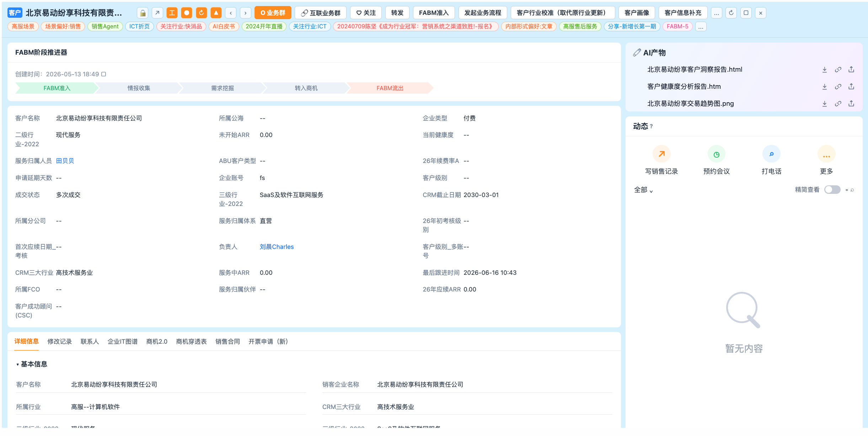
Task: Copy link of 北京易动纷享客户洞察报告.html
Action: point(838,70)
